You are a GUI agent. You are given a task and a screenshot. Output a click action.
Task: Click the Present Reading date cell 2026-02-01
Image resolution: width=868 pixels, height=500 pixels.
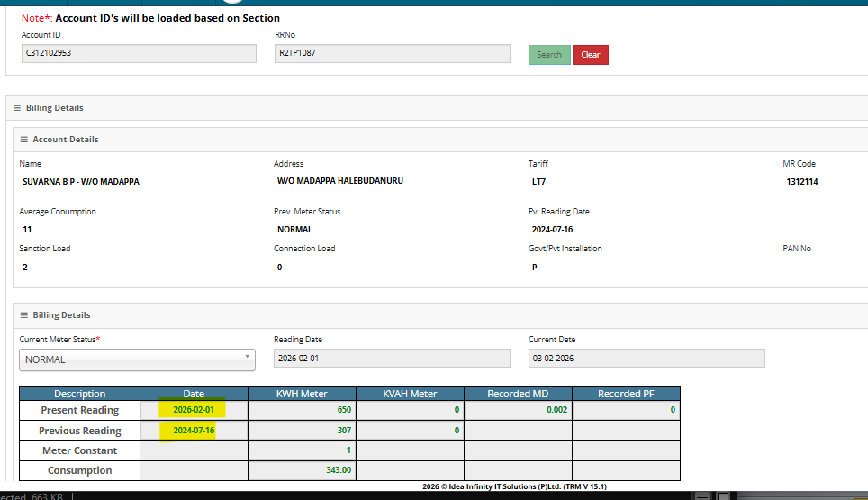(x=194, y=410)
